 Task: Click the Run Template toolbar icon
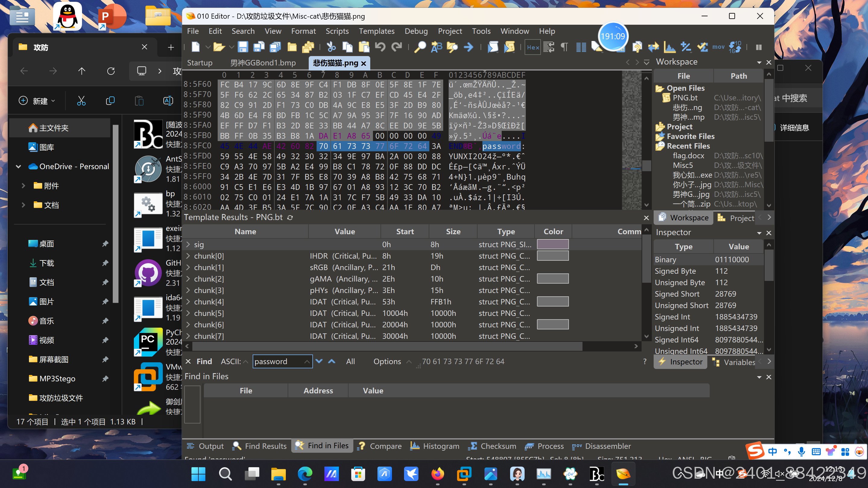click(x=510, y=47)
